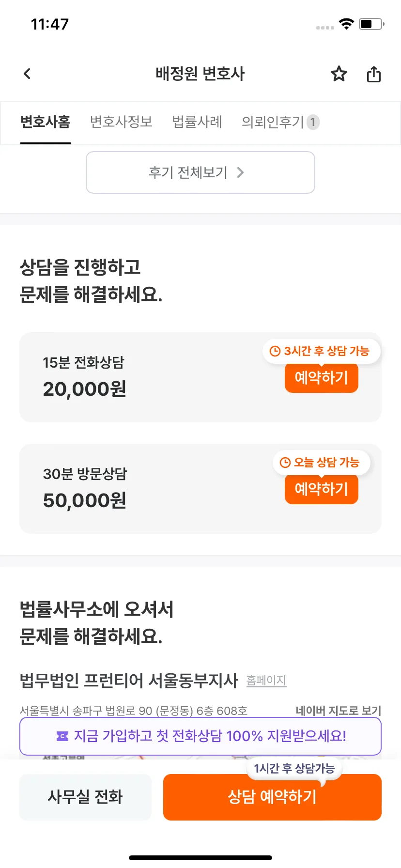Open the 홈페이지 link
Screen dimensions: 401x868
pos(266,681)
